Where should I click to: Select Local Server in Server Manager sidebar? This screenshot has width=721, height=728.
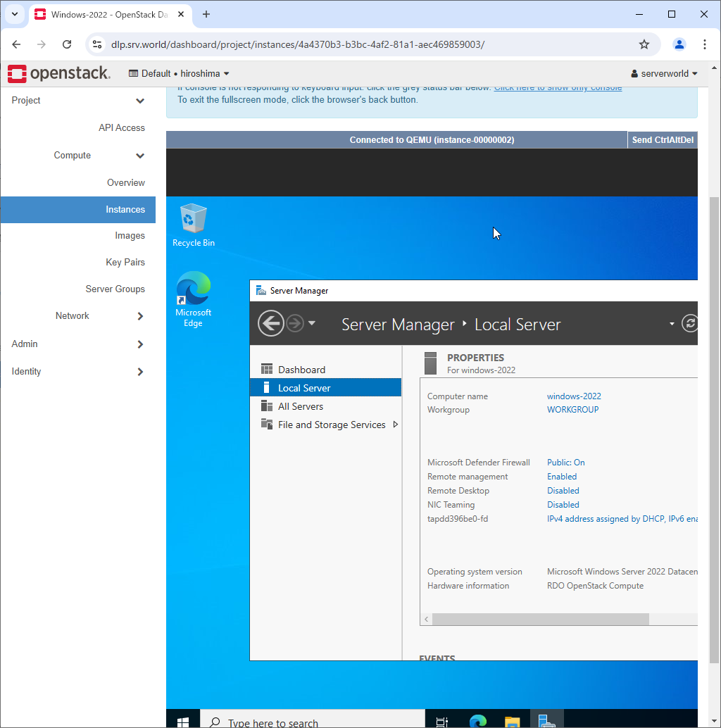tap(325, 388)
